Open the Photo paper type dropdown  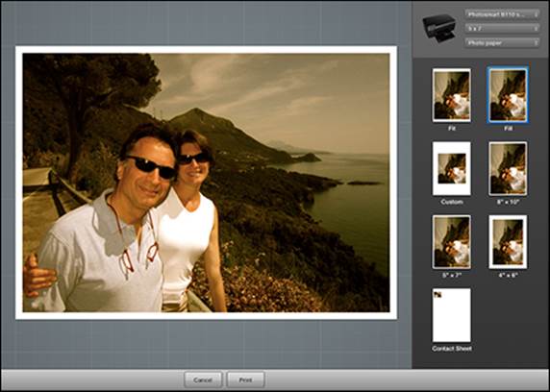tap(502, 43)
